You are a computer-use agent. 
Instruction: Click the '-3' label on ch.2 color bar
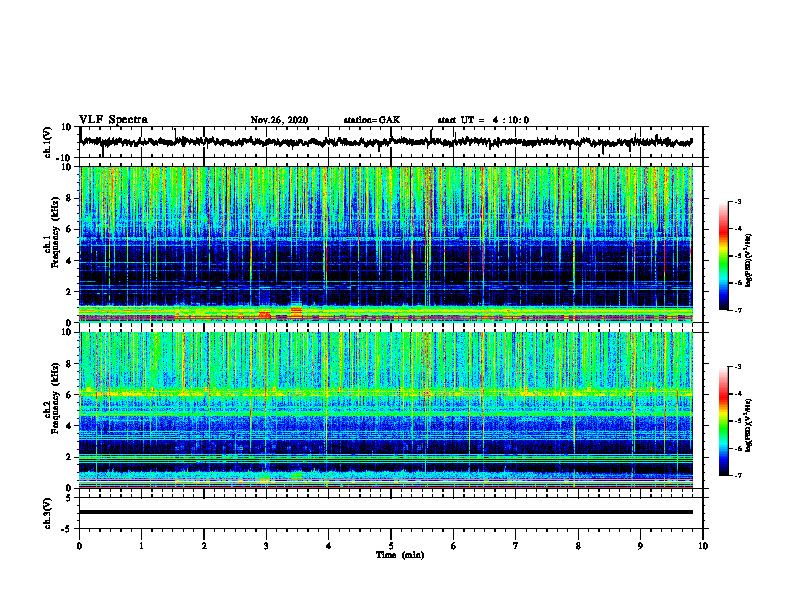[738, 367]
